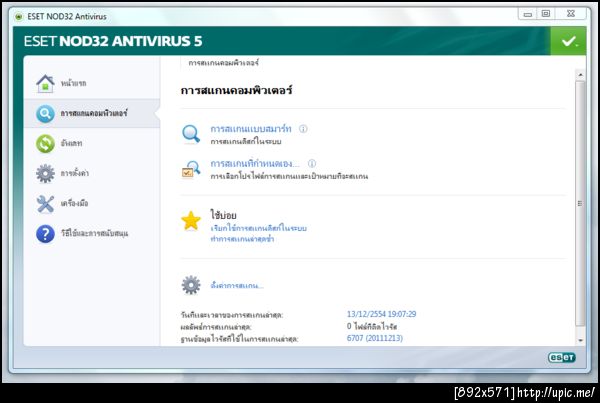600x403 pixels.
Task: Click first link under ใช้บ่อย
Action: pyautogui.click(x=259, y=228)
